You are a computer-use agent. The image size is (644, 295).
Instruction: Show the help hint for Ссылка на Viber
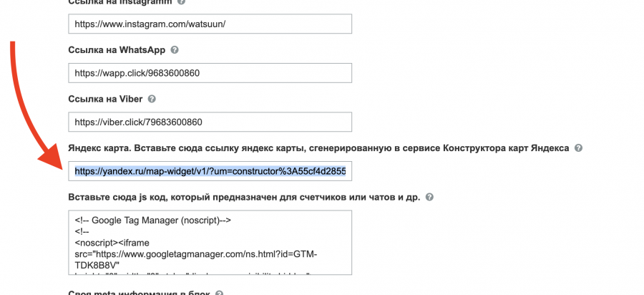tap(151, 99)
